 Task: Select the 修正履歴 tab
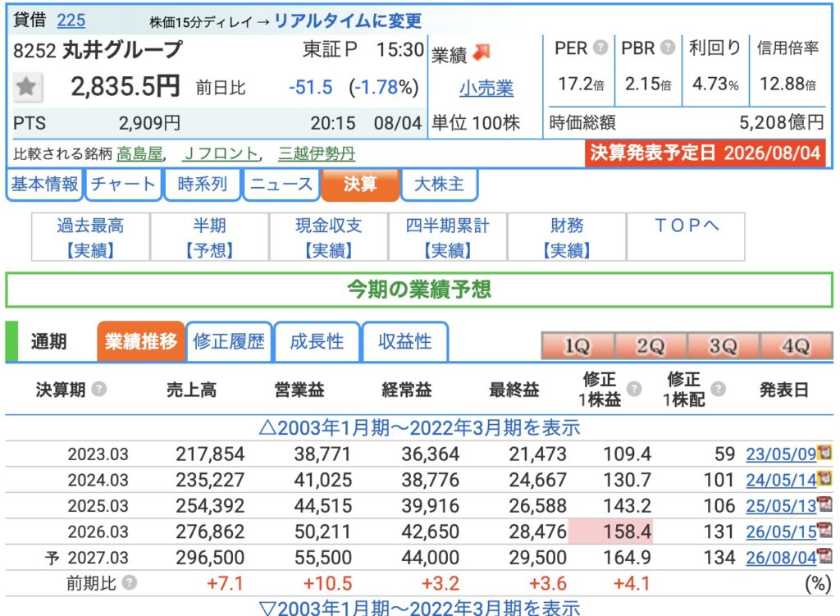pyautogui.click(x=229, y=341)
